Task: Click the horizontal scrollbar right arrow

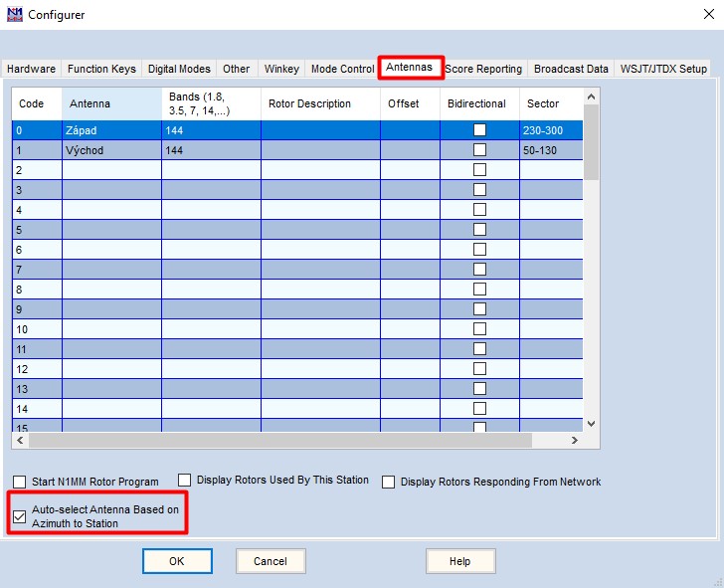Action: tap(574, 440)
